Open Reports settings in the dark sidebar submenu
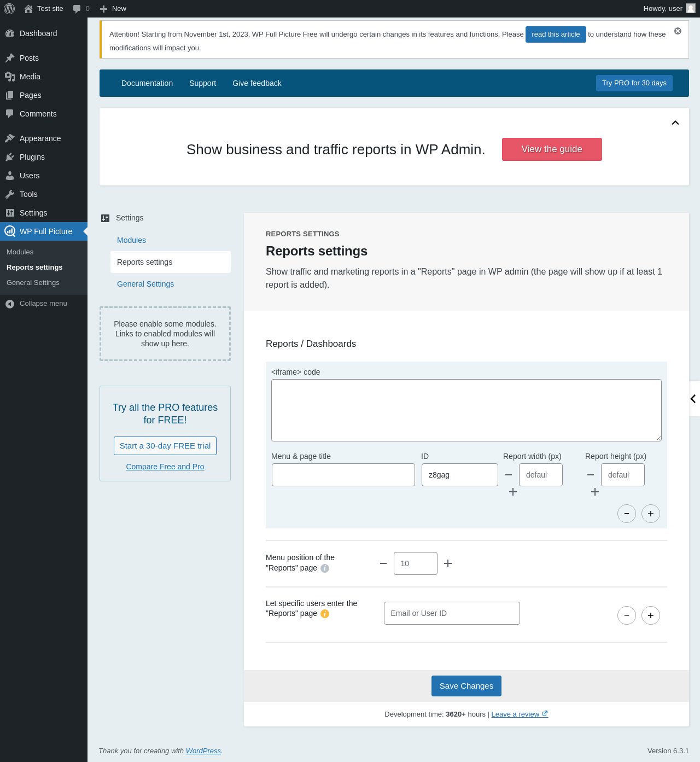Screen dimensions: 700x762 coord(34,267)
